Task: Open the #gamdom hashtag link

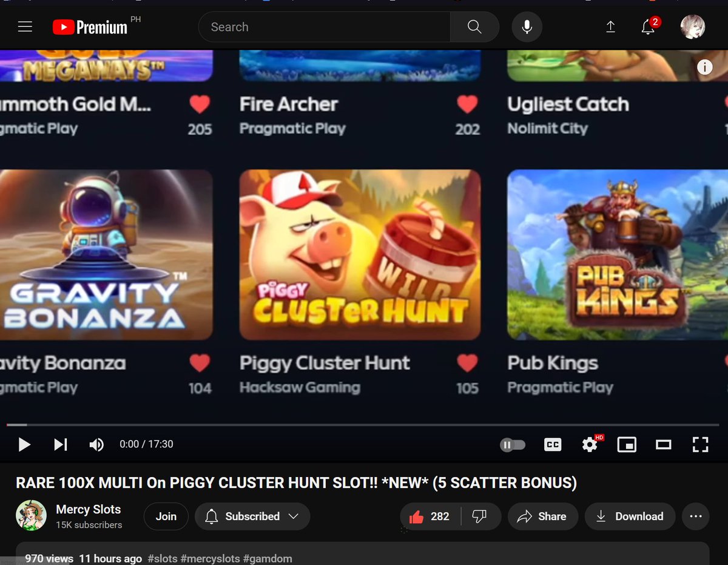Action: click(x=268, y=558)
